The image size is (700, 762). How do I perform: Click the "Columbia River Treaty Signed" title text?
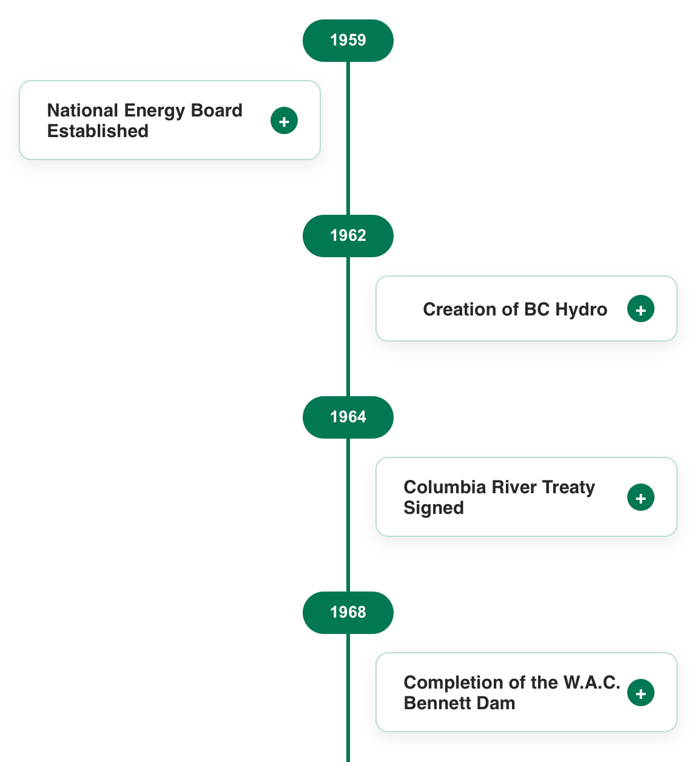click(499, 497)
